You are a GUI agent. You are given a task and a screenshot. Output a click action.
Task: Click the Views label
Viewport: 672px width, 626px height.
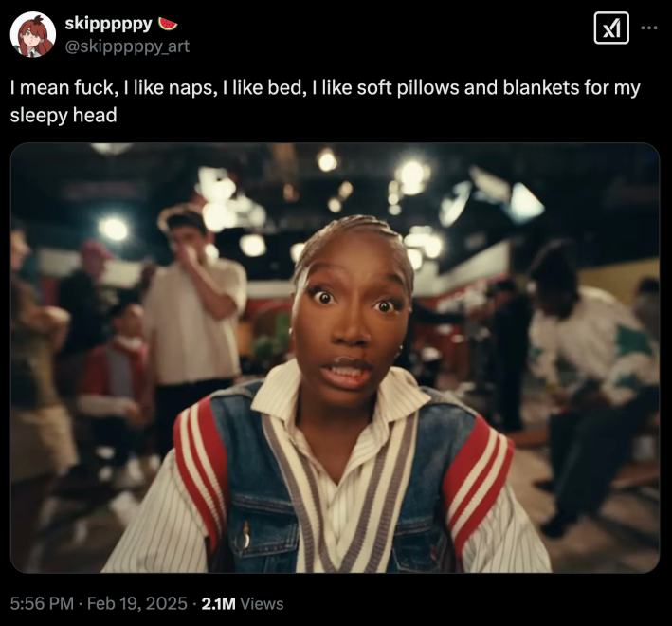[262, 603]
